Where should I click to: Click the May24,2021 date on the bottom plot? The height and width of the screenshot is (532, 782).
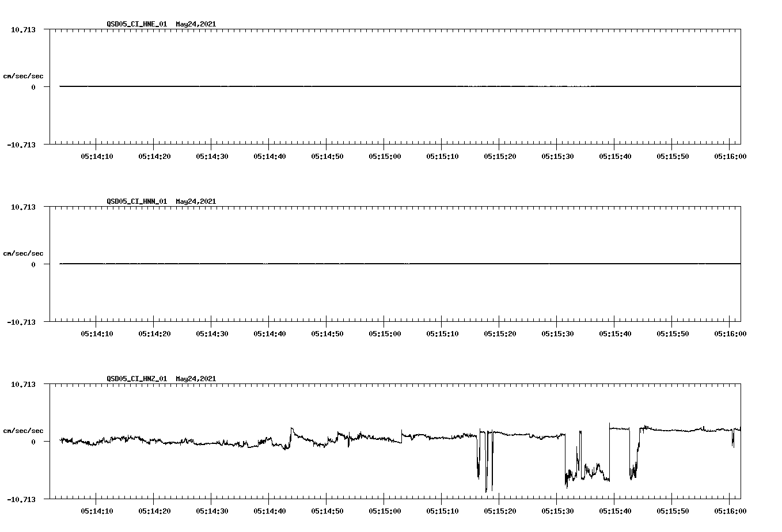[x=195, y=378]
